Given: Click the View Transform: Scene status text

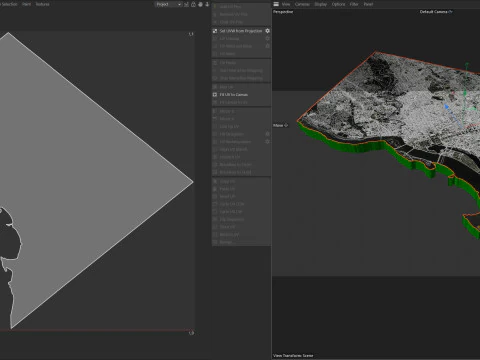Looking at the screenshot, I should (x=293, y=356).
